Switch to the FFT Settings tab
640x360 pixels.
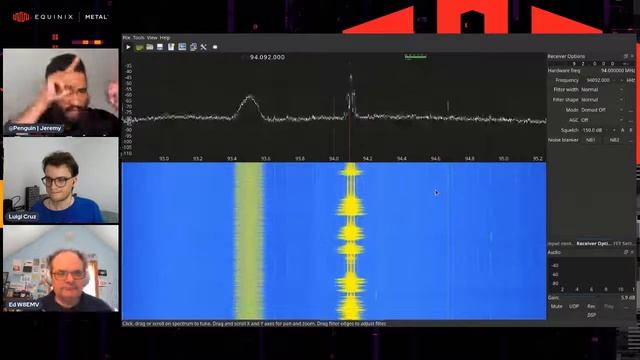point(624,244)
